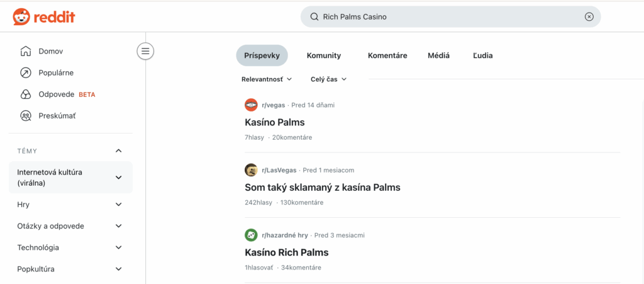Click the search magnifier icon
Image resolution: width=644 pixels, height=284 pixels.
(x=314, y=17)
